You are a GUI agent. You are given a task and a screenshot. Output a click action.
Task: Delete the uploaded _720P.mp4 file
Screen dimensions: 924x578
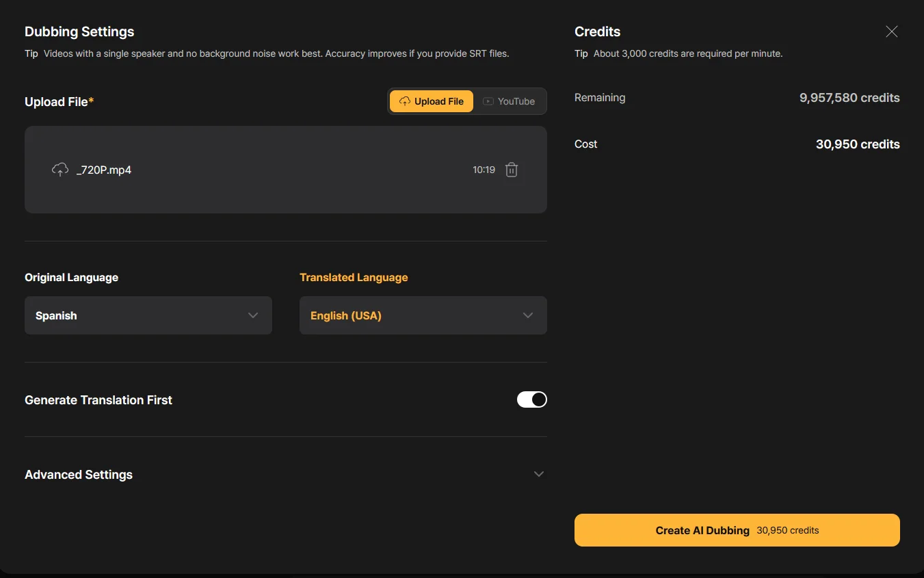point(511,170)
